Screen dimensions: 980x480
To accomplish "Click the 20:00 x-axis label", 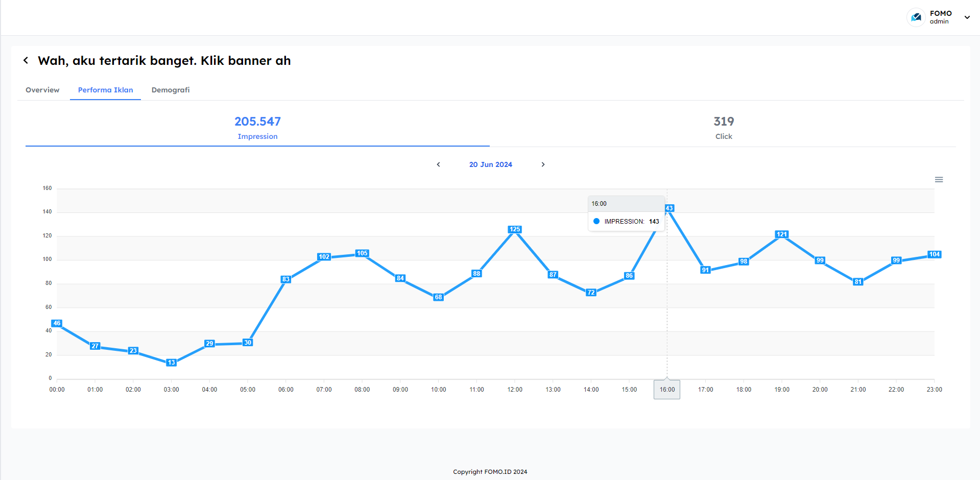I will [x=820, y=390].
